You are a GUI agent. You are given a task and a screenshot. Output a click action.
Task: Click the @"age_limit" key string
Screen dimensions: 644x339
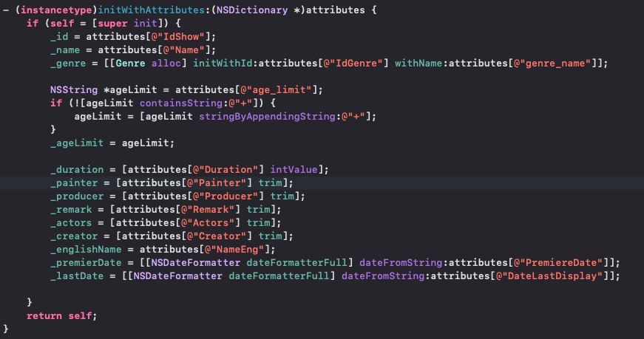276,90
